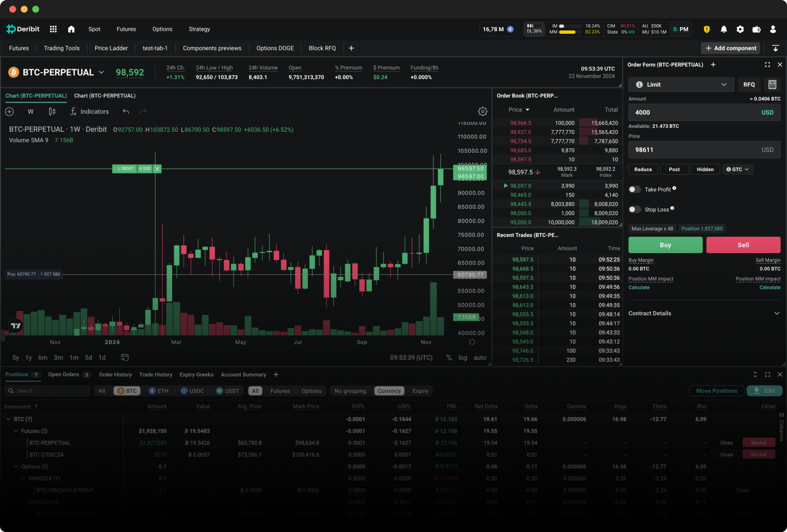Click the Price input field
This screenshot has width=787, height=532.
[x=705, y=150]
